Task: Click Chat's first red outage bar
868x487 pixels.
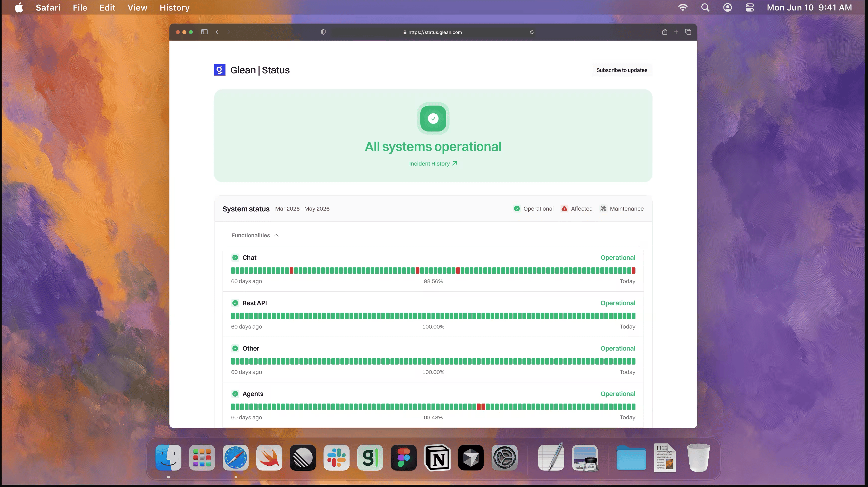Action: click(291, 270)
